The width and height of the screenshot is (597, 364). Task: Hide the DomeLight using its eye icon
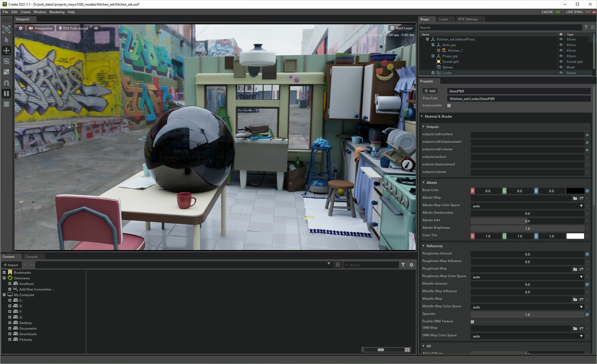561,62
